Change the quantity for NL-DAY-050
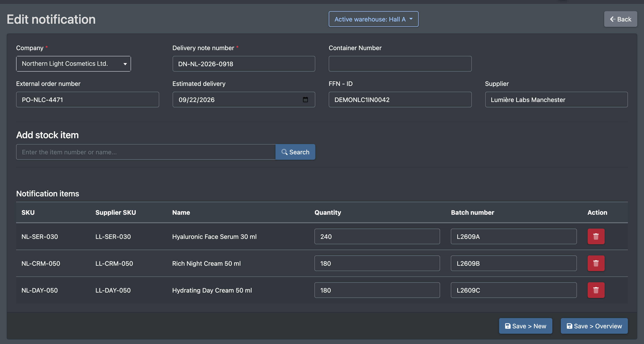Image resolution: width=644 pixels, height=344 pixels. click(x=377, y=290)
